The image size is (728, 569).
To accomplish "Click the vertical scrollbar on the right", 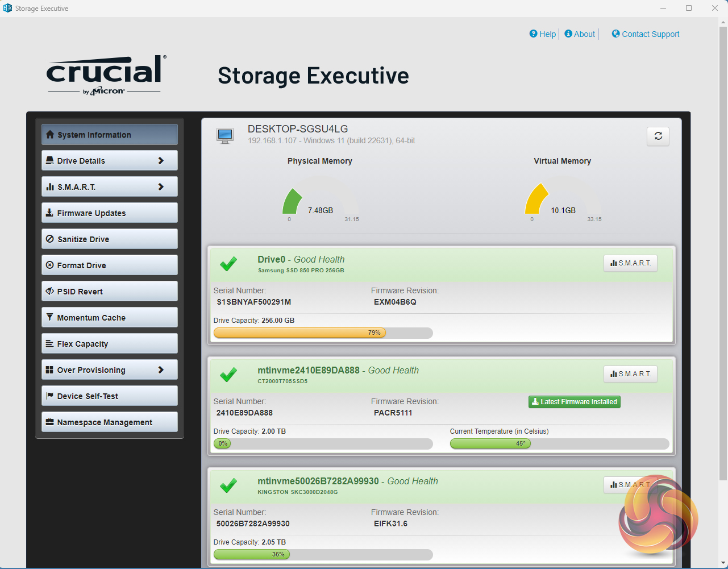I will [723, 250].
